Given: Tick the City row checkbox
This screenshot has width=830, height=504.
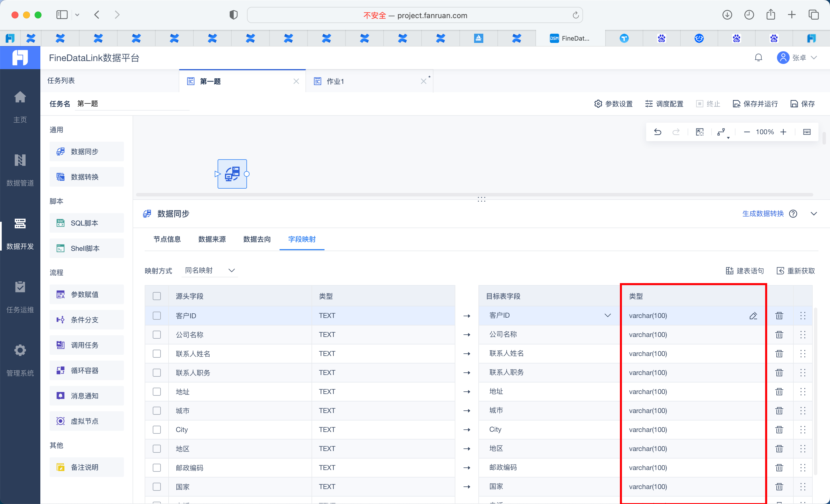Looking at the screenshot, I should coord(157,430).
